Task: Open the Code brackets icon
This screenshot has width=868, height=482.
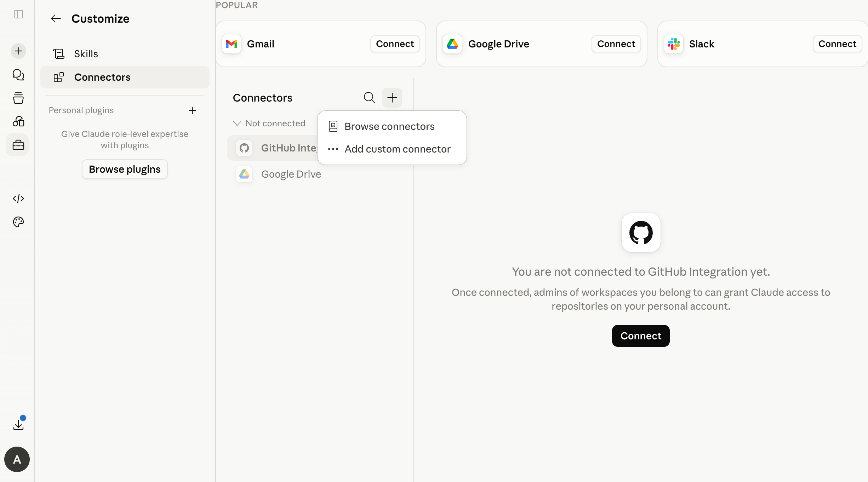Action: click(18, 199)
